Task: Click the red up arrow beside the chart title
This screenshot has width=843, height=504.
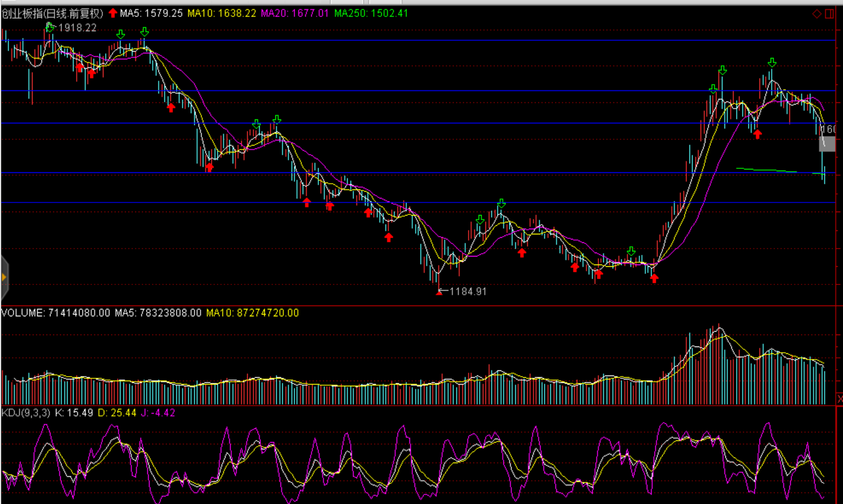Action: [x=113, y=13]
